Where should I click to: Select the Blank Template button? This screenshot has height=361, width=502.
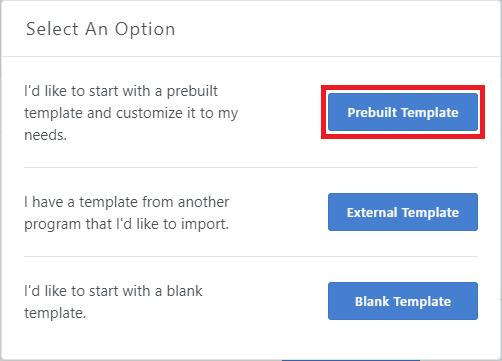click(x=403, y=301)
